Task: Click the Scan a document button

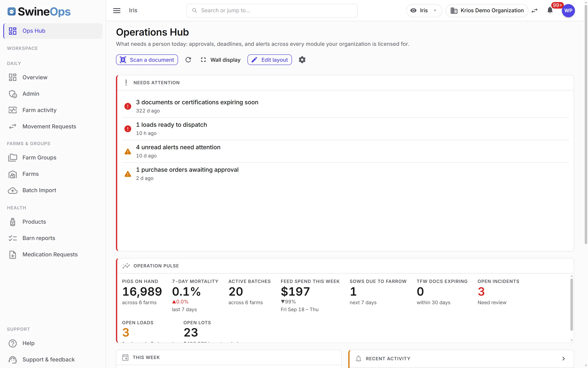Action: 147,60
